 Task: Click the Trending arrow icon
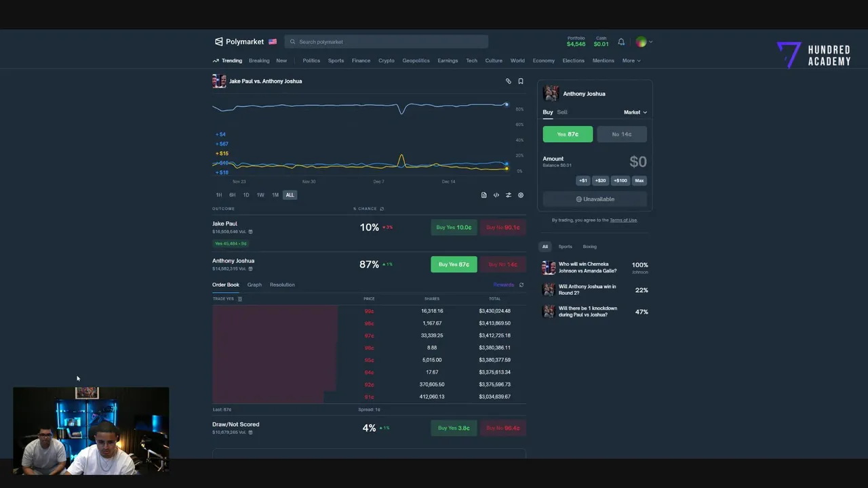click(x=216, y=60)
